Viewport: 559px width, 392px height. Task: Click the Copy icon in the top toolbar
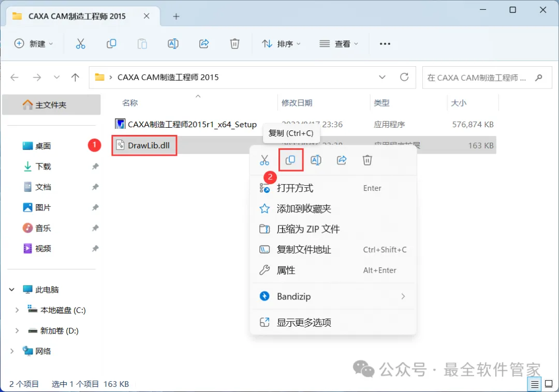click(111, 44)
